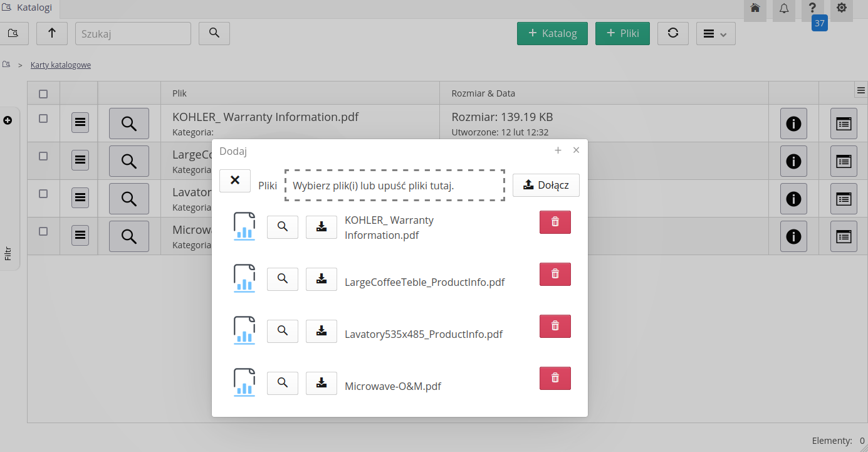
Task: Toggle the select-all checkbox in table header
Action: [43, 94]
